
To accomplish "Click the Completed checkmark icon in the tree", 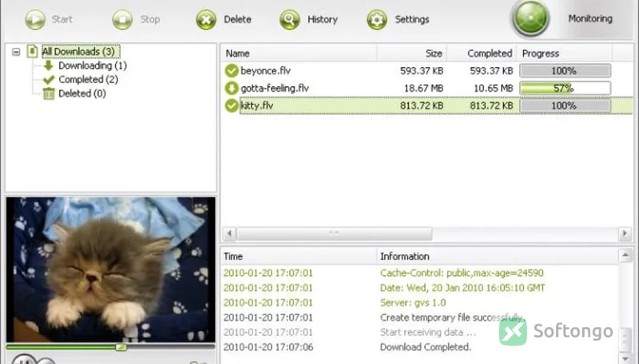I will tap(49, 79).
